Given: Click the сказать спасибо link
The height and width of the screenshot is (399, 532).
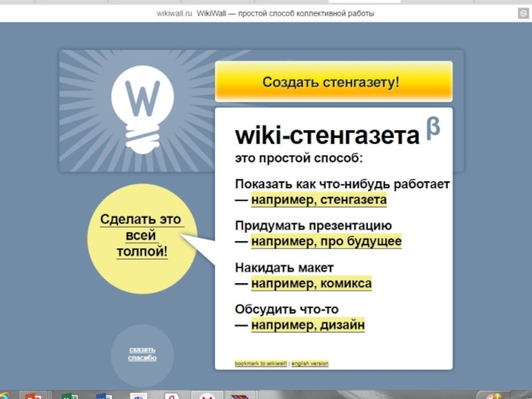Looking at the screenshot, I should pyautogui.click(x=142, y=354).
